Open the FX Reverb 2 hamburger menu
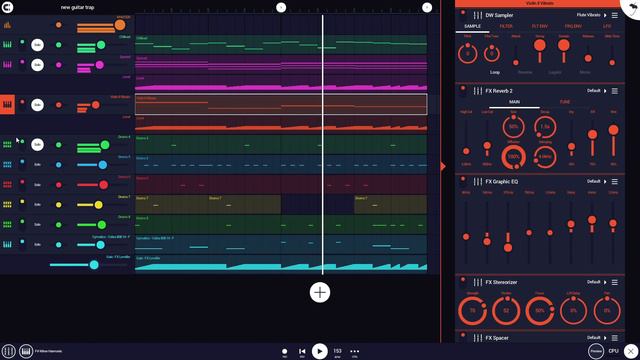Image resolution: width=640 pixels, height=360 pixels. pos(615,91)
